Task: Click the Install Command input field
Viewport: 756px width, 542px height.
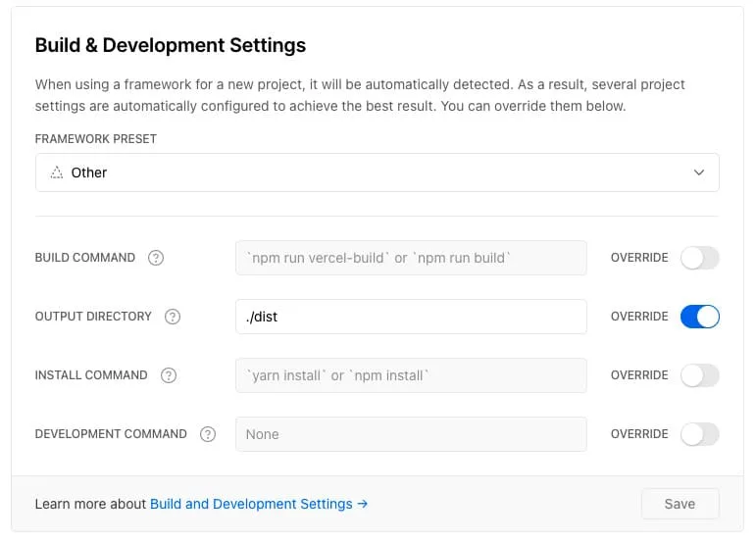Action: pos(411,375)
